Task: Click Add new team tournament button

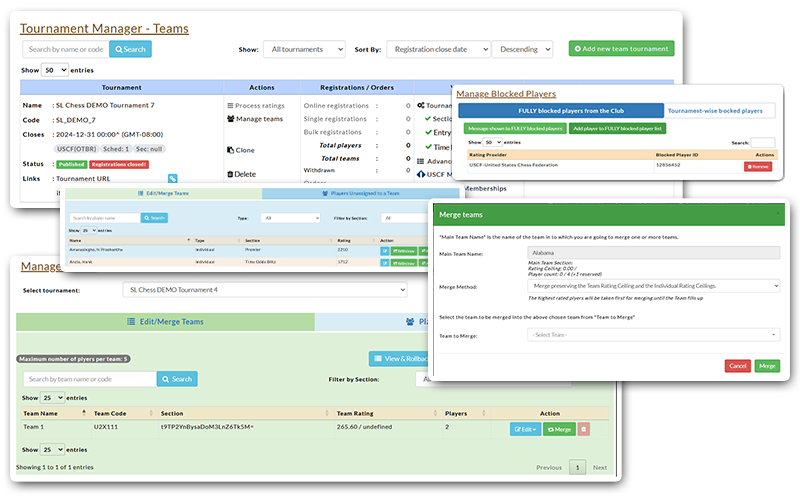Action: pos(621,49)
